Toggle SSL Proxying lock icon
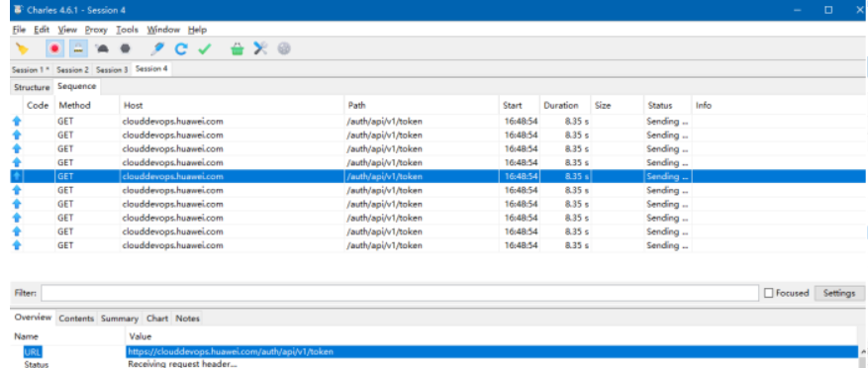The width and height of the screenshot is (868, 368). click(78, 49)
